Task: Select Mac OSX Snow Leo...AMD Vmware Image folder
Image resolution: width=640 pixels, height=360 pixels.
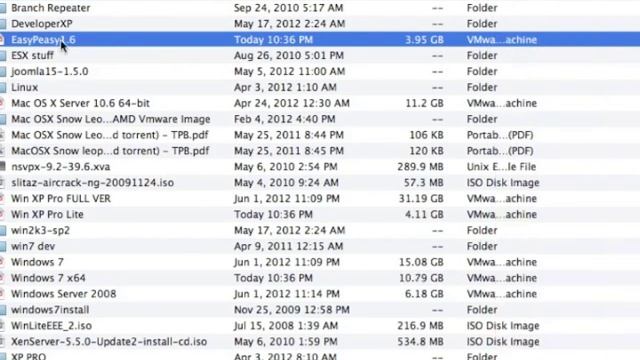Action: pyautogui.click(x=111, y=119)
